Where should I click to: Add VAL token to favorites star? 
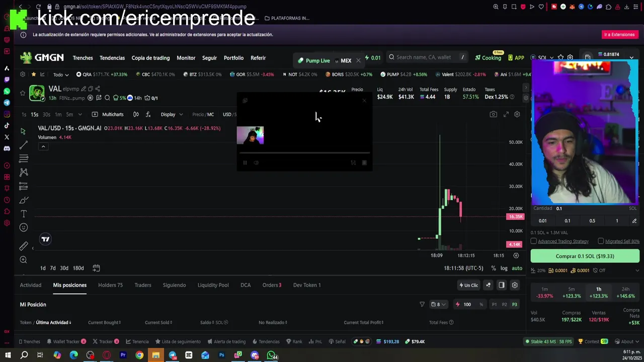pos(23,93)
